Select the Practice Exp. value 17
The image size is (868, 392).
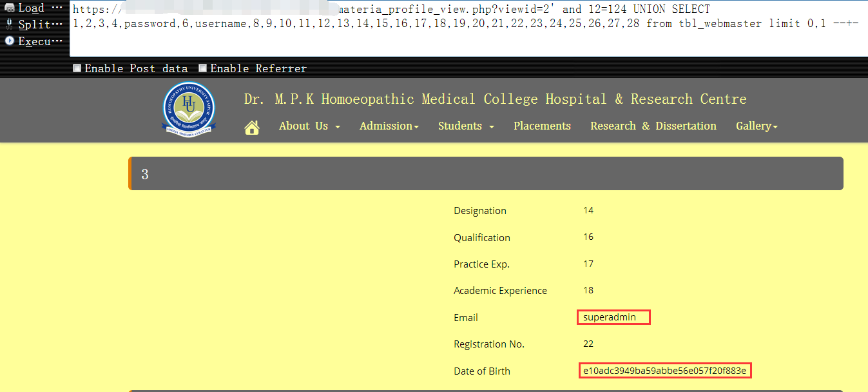click(x=588, y=264)
